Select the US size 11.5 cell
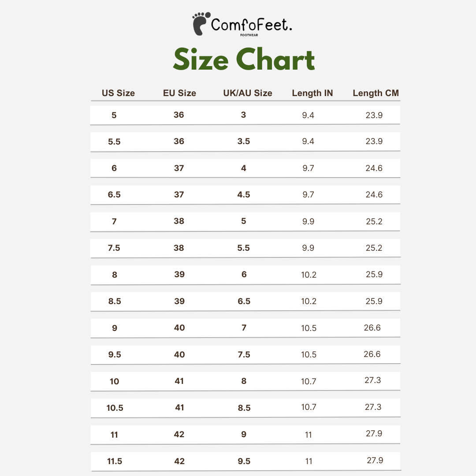Image resolution: width=476 pixels, height=476 pixels. tap(115, 461)
